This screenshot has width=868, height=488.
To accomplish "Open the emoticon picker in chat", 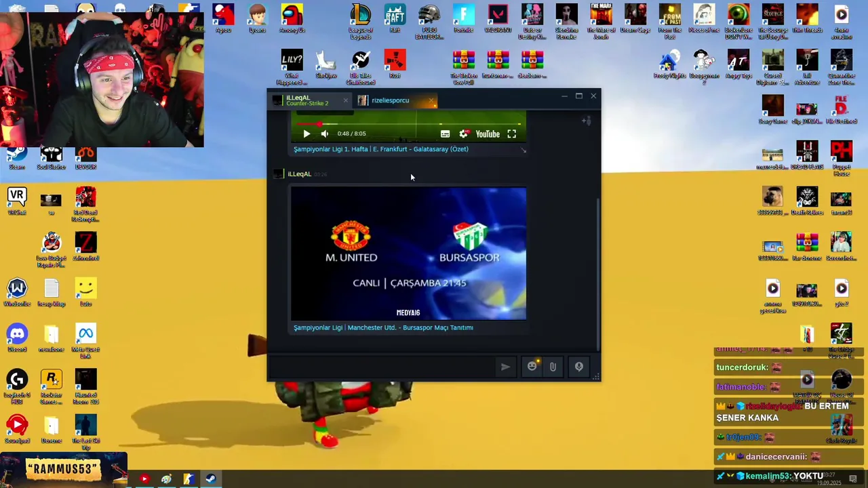I will click(x=532, y=367).
